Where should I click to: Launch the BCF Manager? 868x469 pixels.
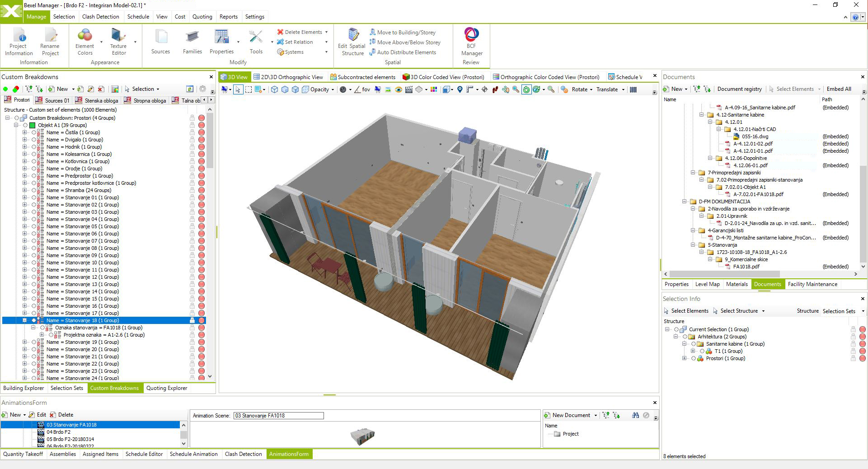point(472,42)
